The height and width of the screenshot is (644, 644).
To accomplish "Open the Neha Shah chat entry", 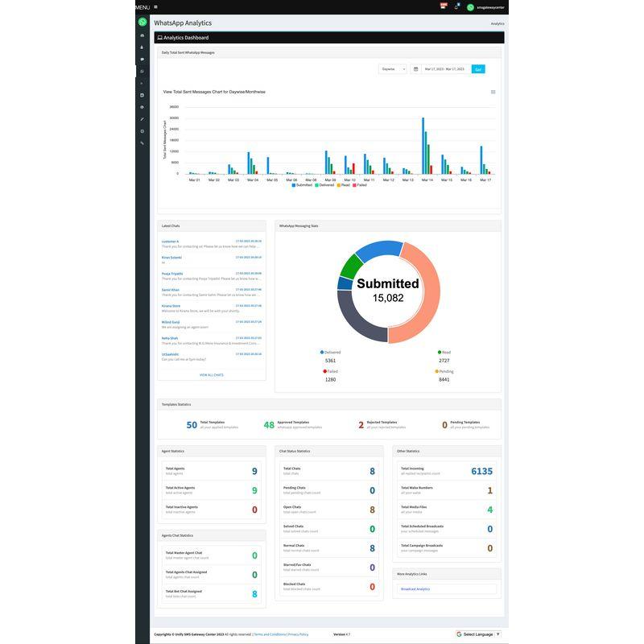I will [212, 341].
